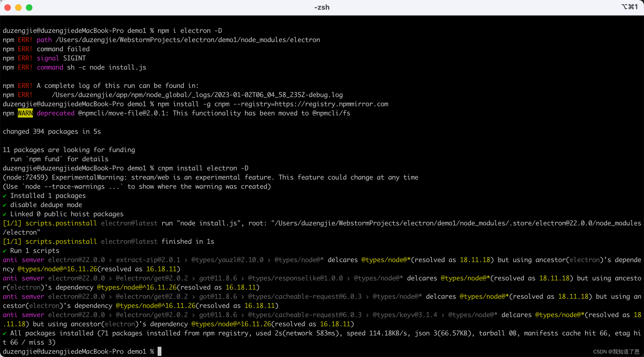Click green checkmark beside Run 1 scripts

click(x=5, y=251)
